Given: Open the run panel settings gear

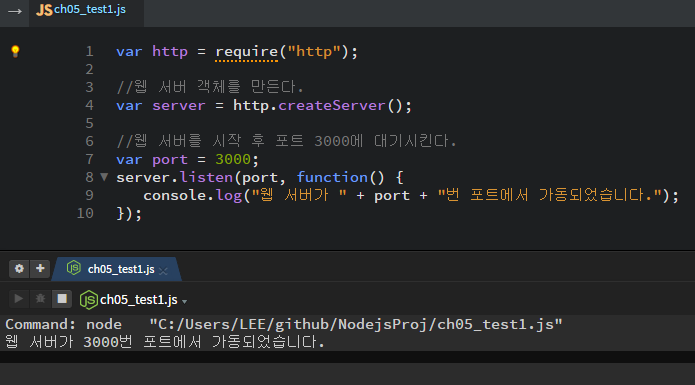Looking at the screenshot, I should (19, 268).
